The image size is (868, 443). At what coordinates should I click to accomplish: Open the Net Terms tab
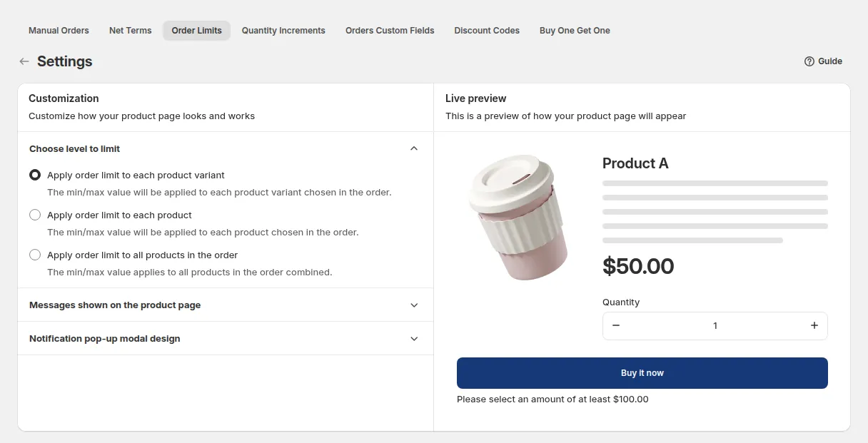131,31
